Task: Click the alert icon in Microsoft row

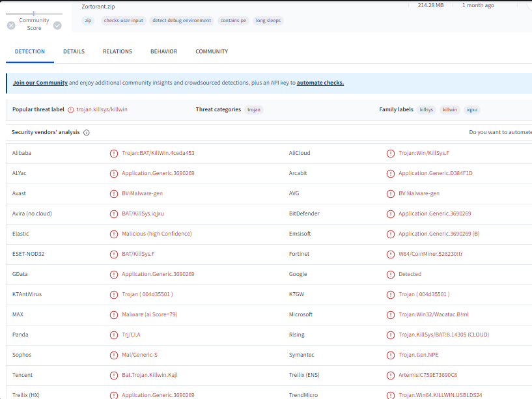Action: pyautogui.click(x=391, y=315)
